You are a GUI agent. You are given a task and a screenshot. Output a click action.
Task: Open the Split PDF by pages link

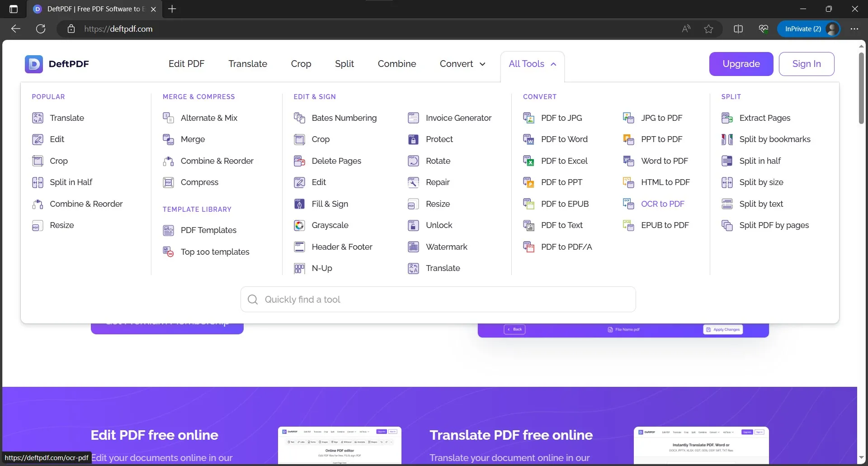774,225
